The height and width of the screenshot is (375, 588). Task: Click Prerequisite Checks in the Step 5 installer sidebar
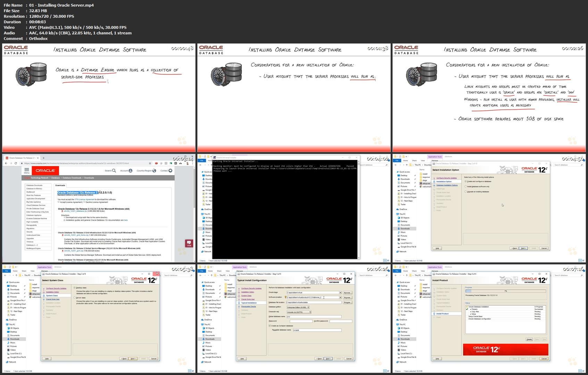(x=249, y=307)
